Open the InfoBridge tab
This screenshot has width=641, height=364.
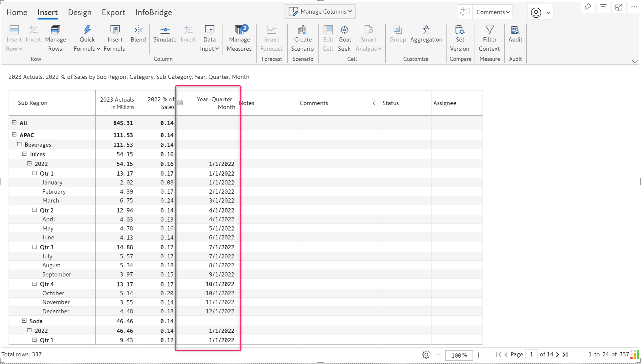click(154, 12)
